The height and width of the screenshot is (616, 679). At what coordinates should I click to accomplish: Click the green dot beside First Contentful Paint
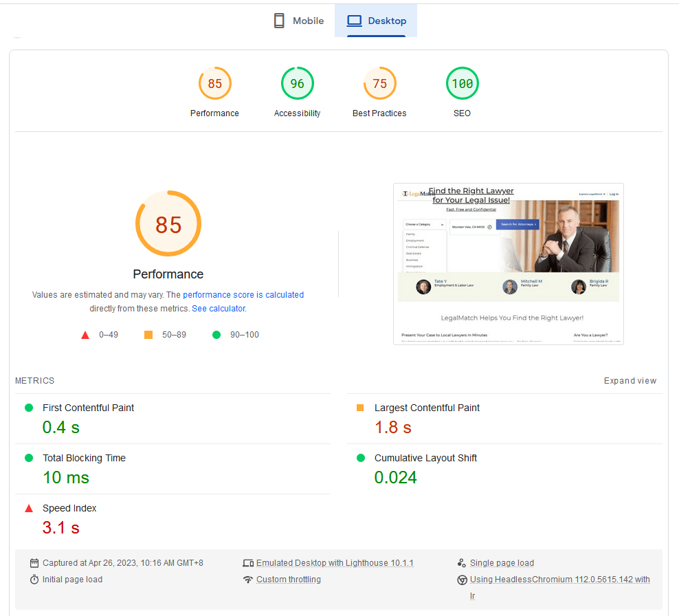[28, 407]
